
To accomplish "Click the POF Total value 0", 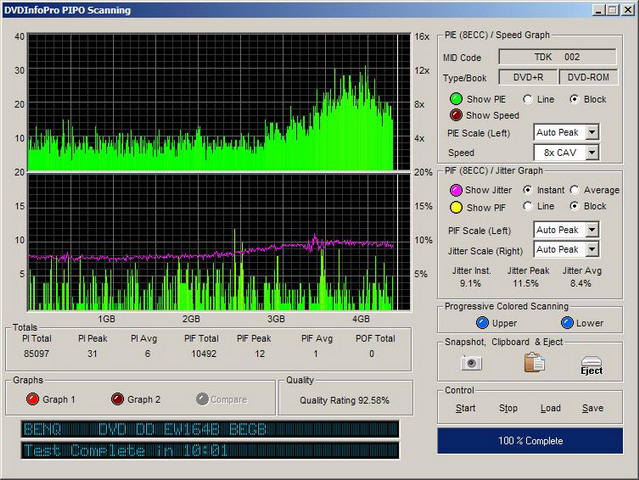I will [372, 354].
